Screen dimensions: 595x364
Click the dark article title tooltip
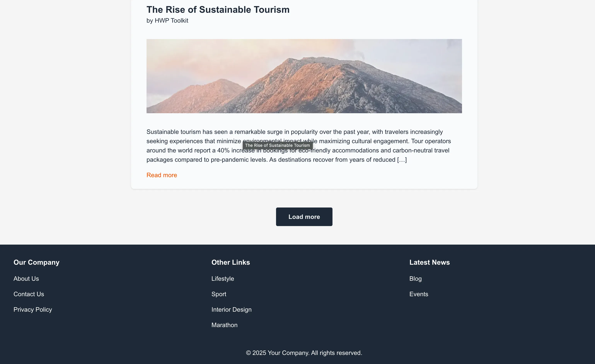point(277,145)
